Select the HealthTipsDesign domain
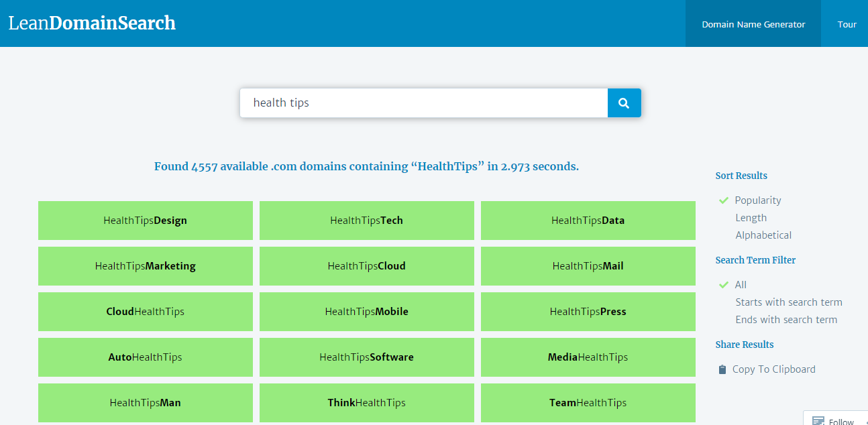Image resolution: width=868 pixels, height=425 pixels. tap(146, 220)
